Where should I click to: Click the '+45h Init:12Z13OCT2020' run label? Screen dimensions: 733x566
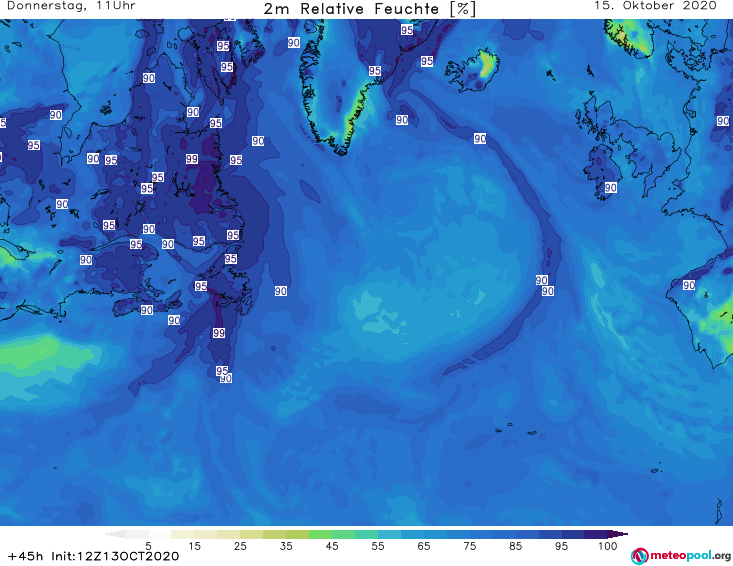pos(93,556)
